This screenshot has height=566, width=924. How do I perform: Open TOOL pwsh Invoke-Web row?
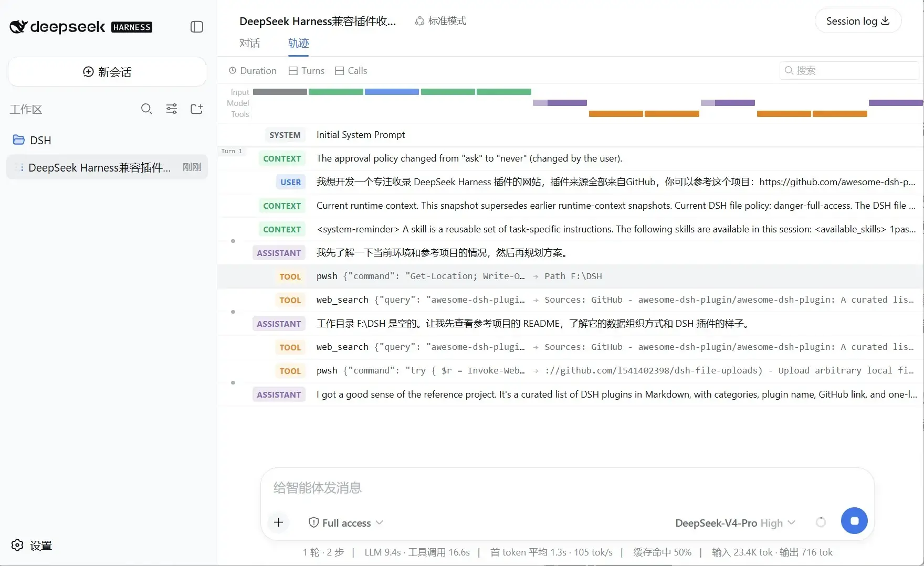(570, 371)
